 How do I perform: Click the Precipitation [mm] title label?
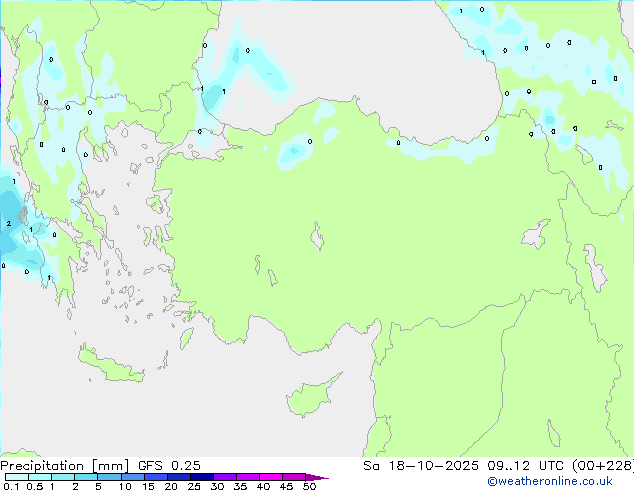point(59,465)
